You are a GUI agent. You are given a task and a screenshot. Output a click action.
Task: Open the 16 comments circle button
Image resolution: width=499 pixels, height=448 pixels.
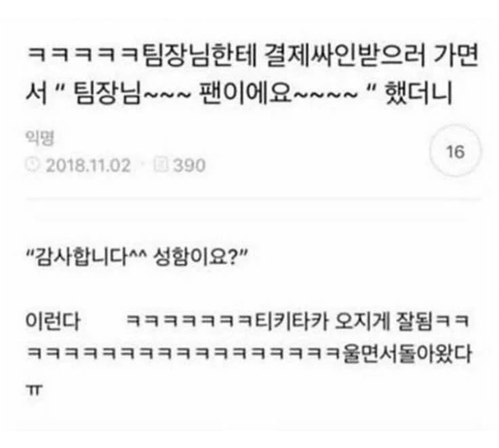tap(455, 151)
